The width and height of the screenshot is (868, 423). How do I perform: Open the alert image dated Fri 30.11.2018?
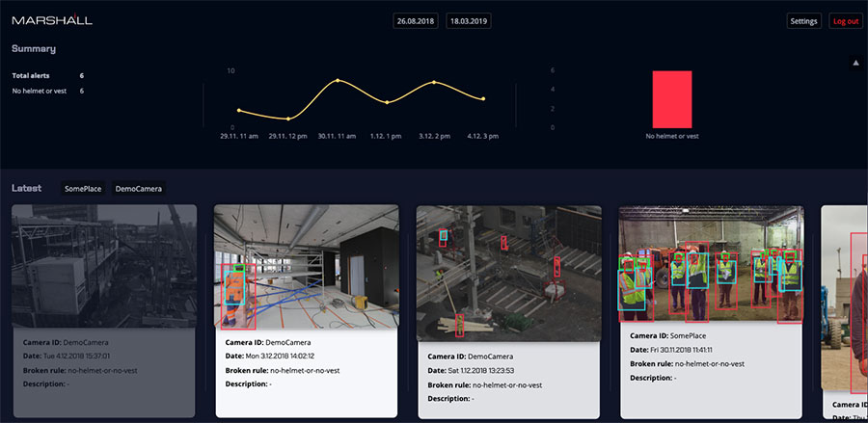[x=711, y=263]
